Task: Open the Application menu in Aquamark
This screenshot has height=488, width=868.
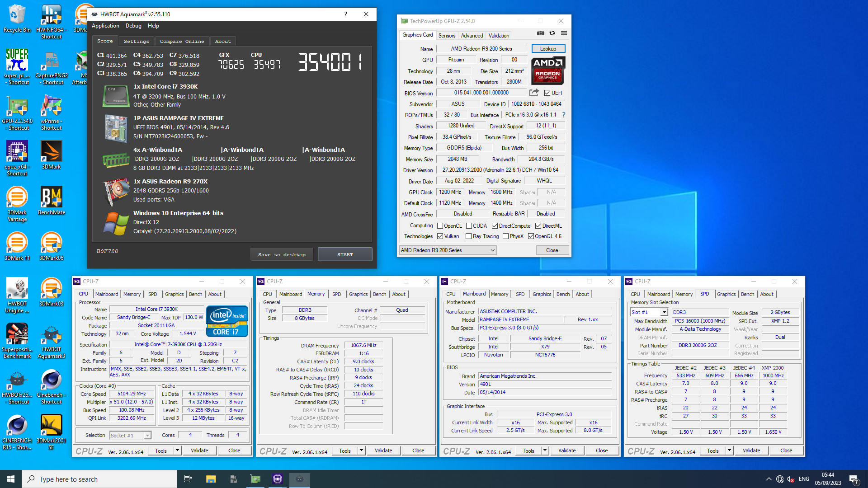Action: click(105, 26)
